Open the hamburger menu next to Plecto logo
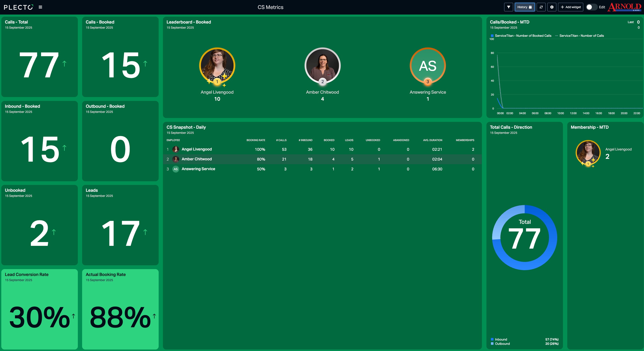 [40, 7]
